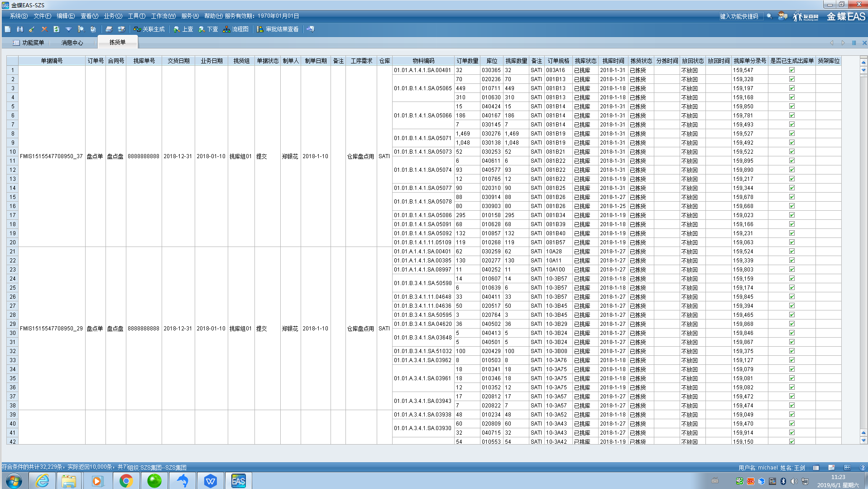Toggle 已生成出库单 checkbox for entry 159,474
The image size is (868, 489).
(x=791, y=405)
